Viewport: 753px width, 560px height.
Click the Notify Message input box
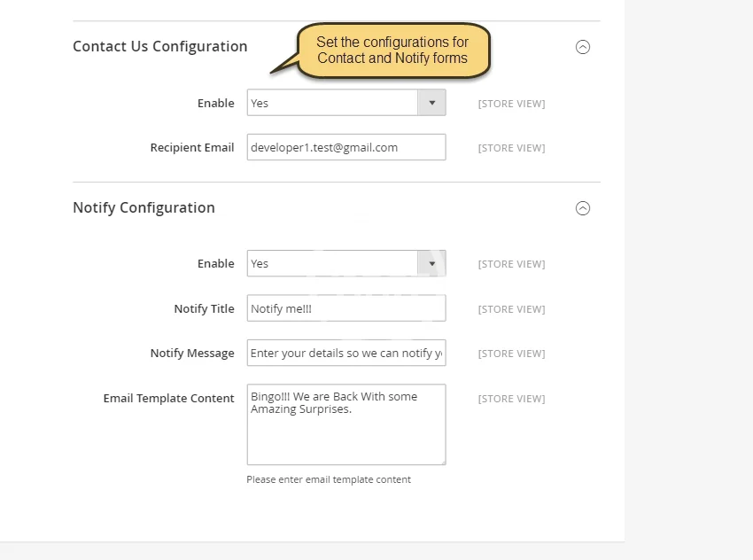(345, 353)
